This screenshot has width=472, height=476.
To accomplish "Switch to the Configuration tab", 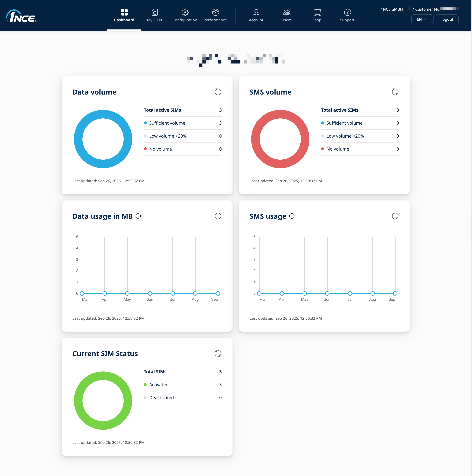I will tap(185, 15).
